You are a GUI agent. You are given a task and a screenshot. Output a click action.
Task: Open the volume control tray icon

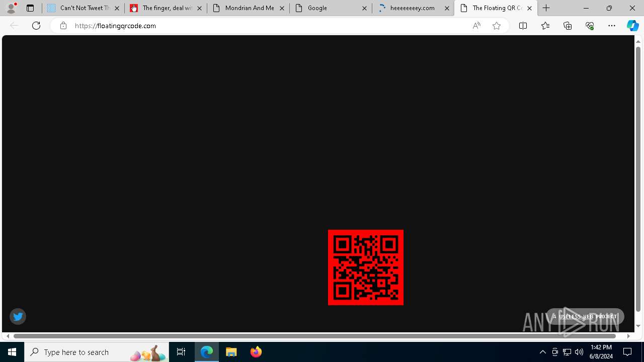click(579, 352)
